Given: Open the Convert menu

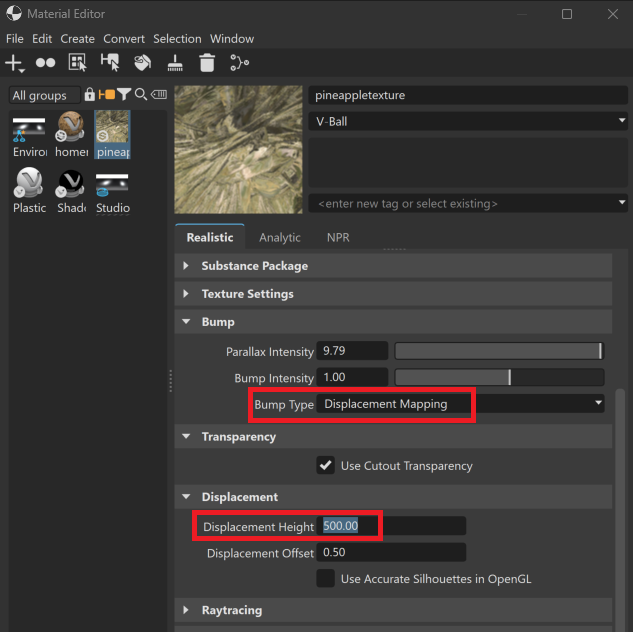Looking at the screenshot, I should click(x=124, y=39).
